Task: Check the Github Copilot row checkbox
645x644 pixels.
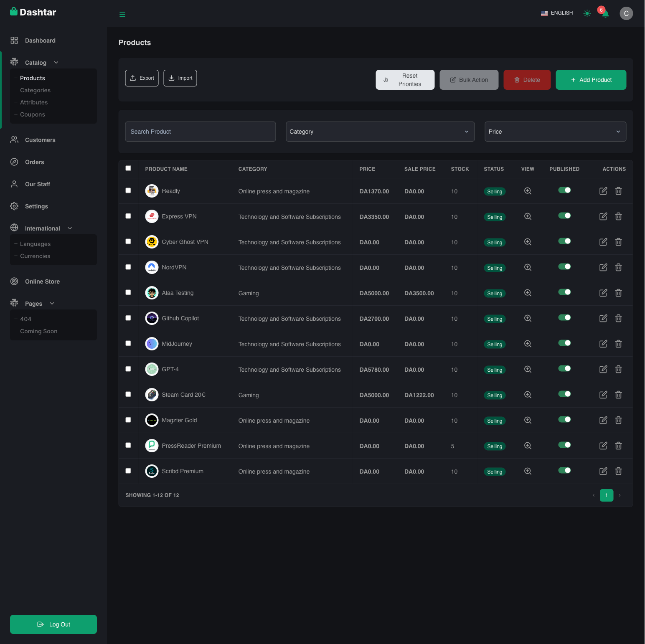Action: [x=128, y=318]
